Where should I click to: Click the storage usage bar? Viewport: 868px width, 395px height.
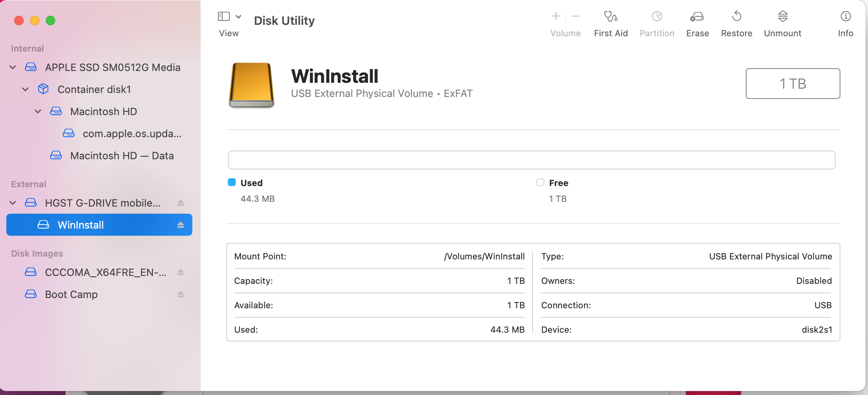click(531, 160)
